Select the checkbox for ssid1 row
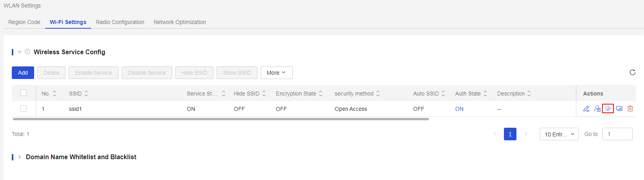 point(24,108)
